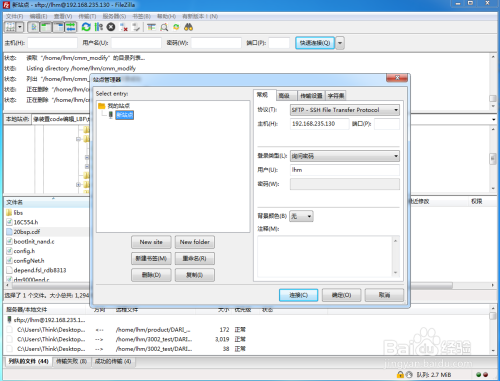Image resolution: width=500 pixels, height=381 pixels.
Task: Click the red activity LED indicator
Action: coord(485,375)
